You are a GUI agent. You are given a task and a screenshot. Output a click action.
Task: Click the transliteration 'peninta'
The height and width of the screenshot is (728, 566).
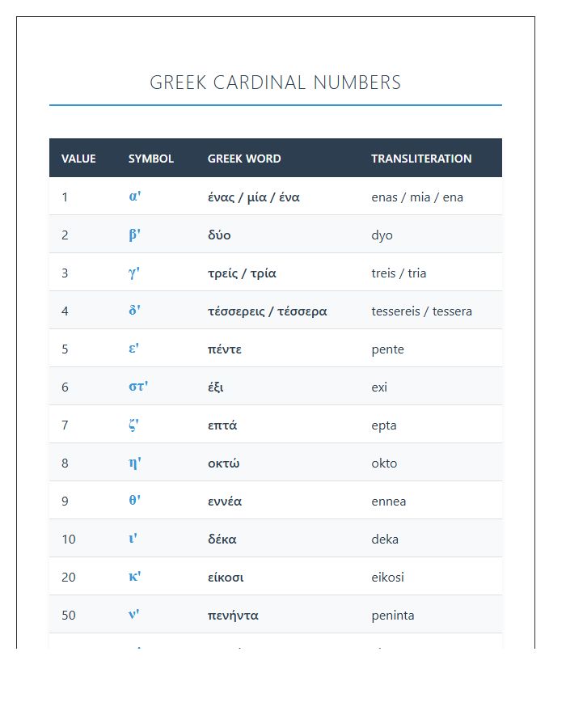(x=392, y=616)
